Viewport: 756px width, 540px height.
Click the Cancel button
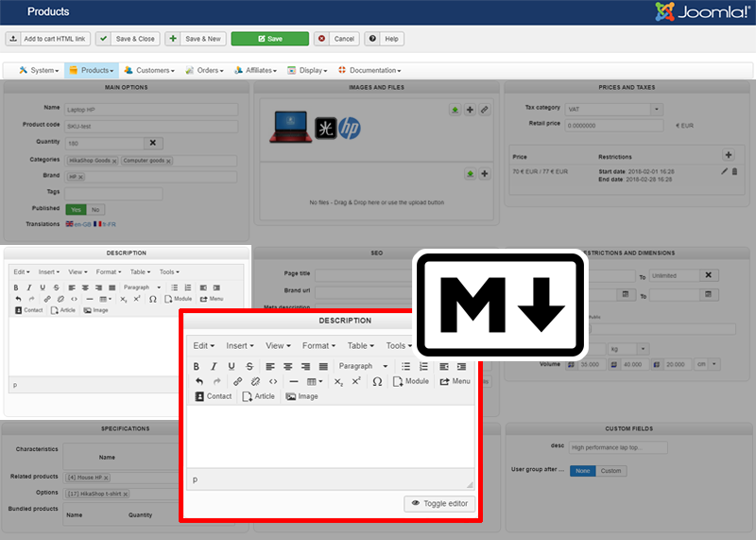pos(336,39)
